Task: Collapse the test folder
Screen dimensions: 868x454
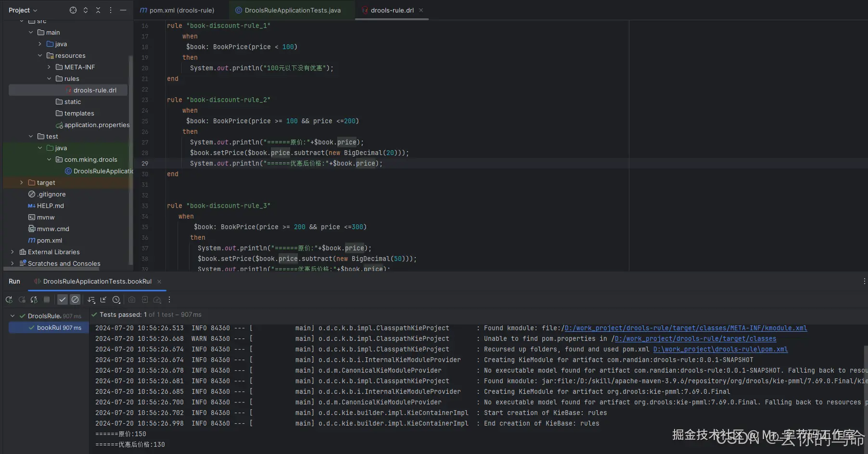Action: pyautogui.click(x=31, y=136)
